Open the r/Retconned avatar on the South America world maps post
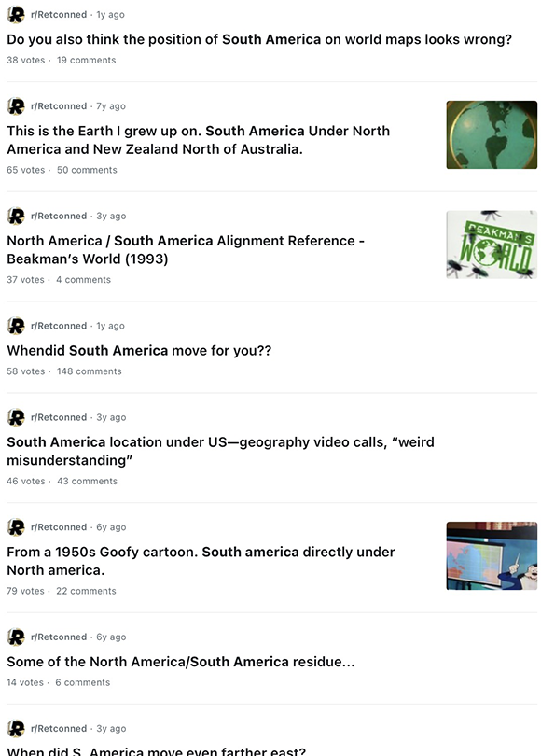The width and height of the screenshot is (541, 756). click(16, 14)
